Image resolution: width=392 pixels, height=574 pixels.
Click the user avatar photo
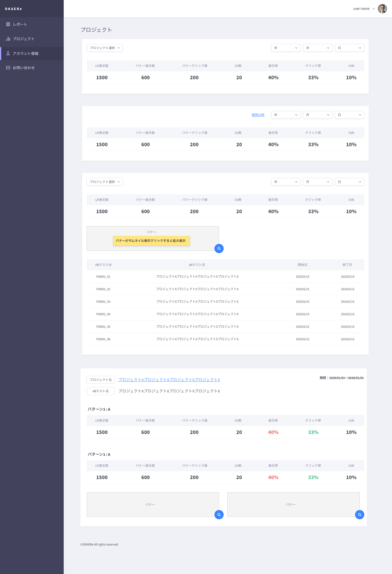[x=382, y=9]
